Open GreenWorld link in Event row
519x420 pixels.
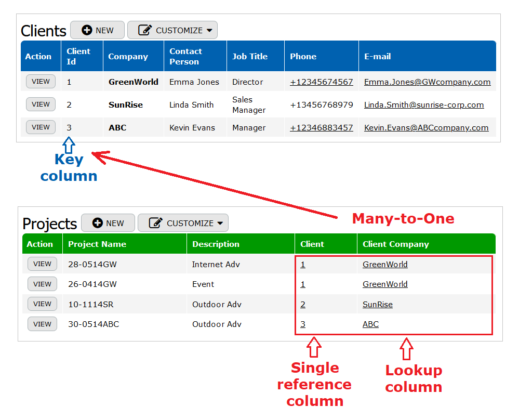(x=385, y=284)
